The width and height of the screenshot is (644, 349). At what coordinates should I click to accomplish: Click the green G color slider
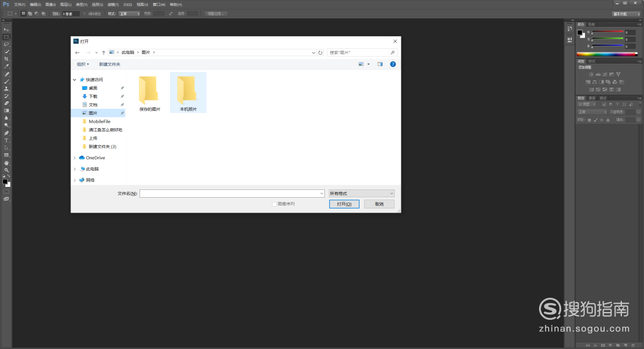click(x=608, y=39)
